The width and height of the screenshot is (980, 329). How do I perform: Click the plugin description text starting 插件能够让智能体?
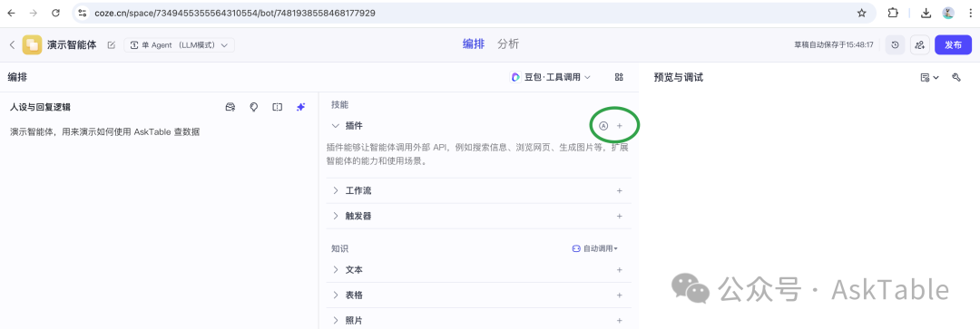click(x=478, y=154)
